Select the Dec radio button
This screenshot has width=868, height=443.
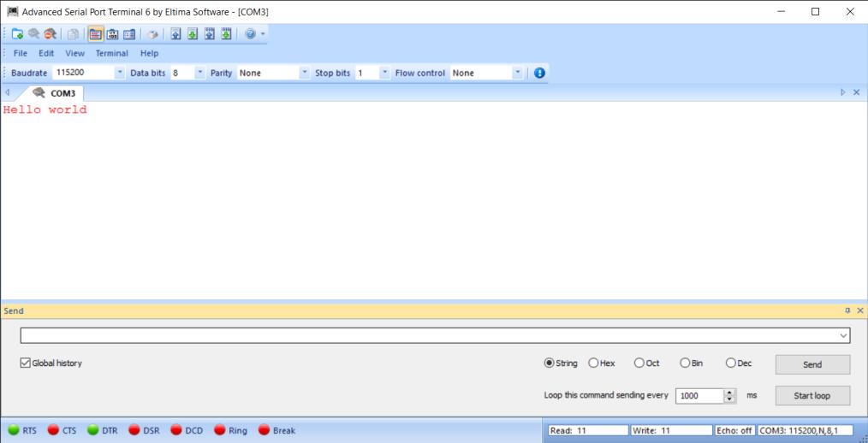(x=731, y=363)
